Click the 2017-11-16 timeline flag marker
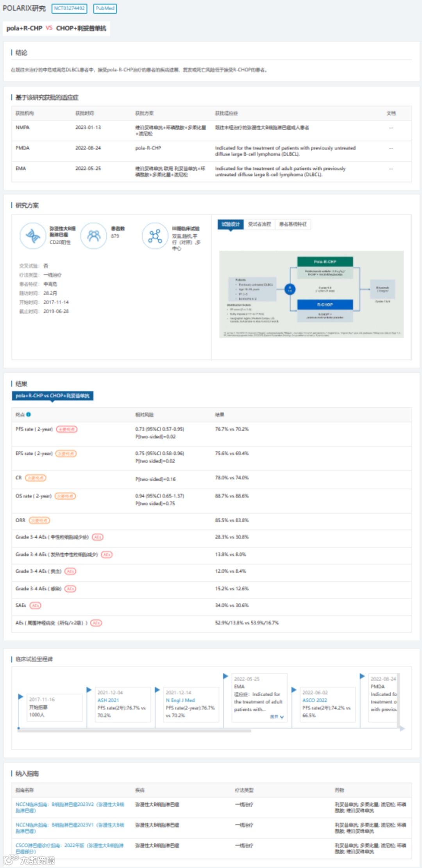The width and height of the screenshot is (422, 868). pos(21,697)
